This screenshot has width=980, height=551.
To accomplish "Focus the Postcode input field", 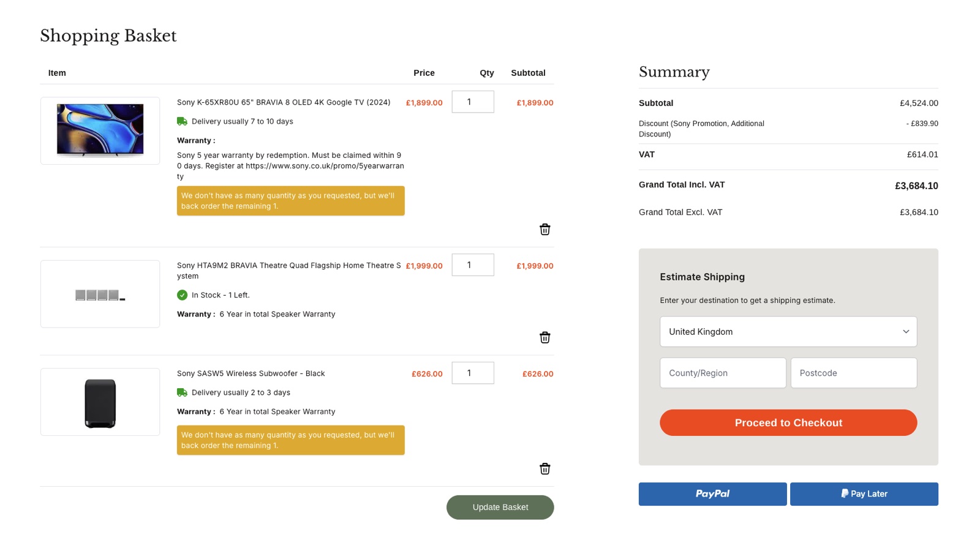I will [x=854, y=373].
